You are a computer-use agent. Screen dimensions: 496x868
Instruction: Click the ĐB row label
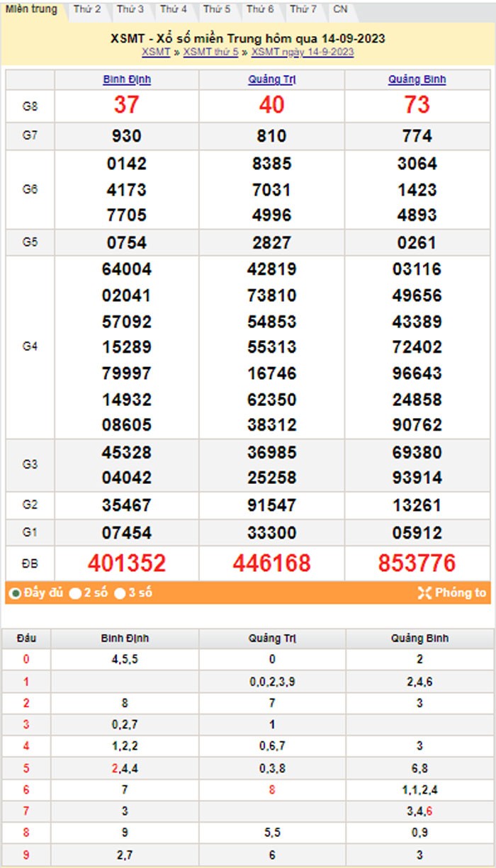30,564
